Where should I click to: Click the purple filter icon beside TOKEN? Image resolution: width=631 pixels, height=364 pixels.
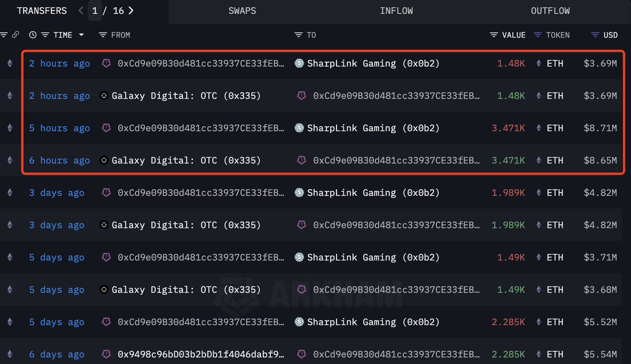(537, 35)
